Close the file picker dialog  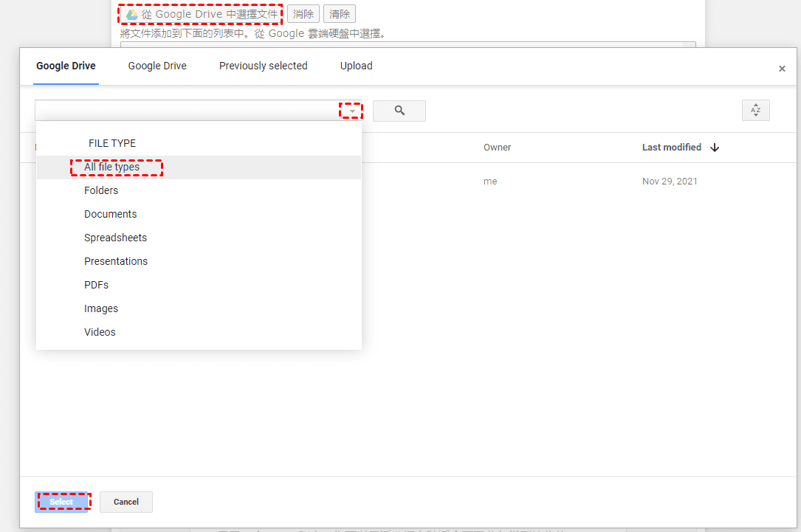point(782,69)
